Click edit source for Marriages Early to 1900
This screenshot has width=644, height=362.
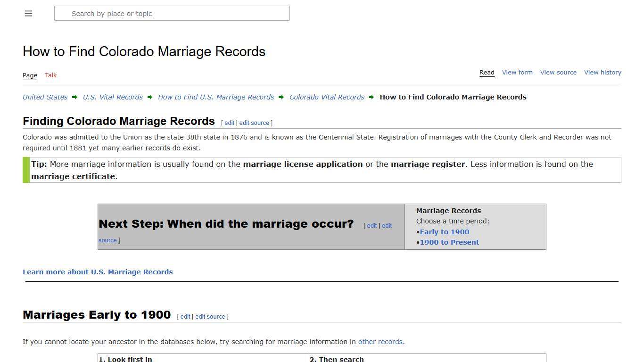[210, 316]
